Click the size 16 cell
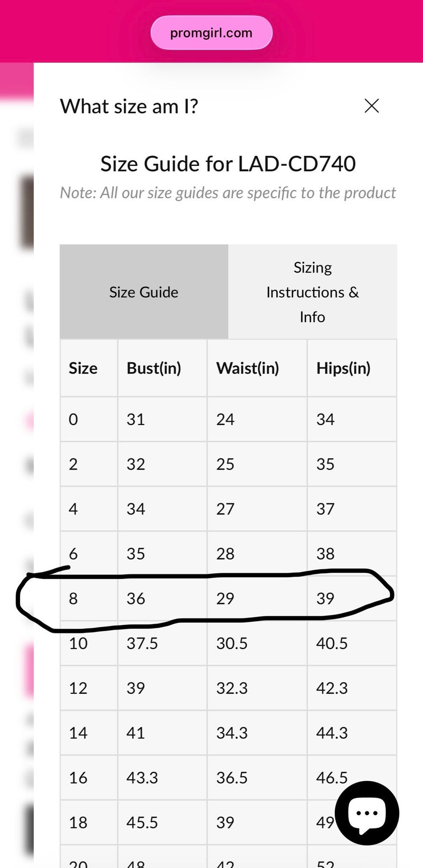The height and width of the screenshot is (868, 423). [78, 778]
